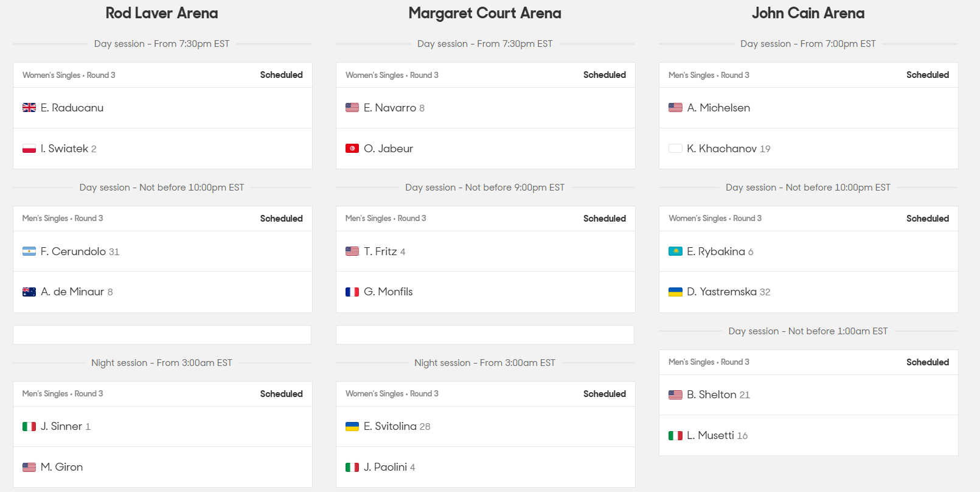Open player E. Svitolina
Screen dimensions: 980x492
(x=390, y=426)
